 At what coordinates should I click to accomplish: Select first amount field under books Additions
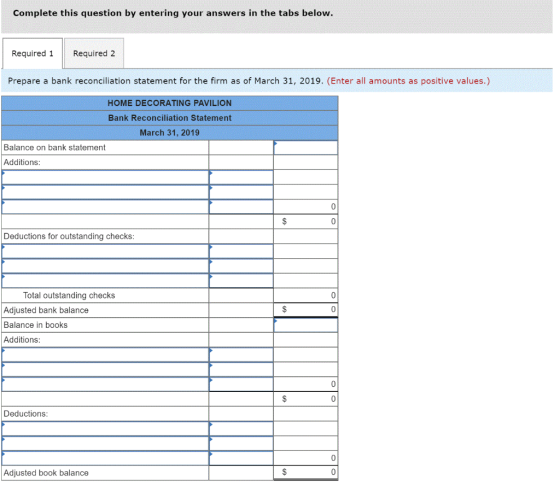point(241,355)
